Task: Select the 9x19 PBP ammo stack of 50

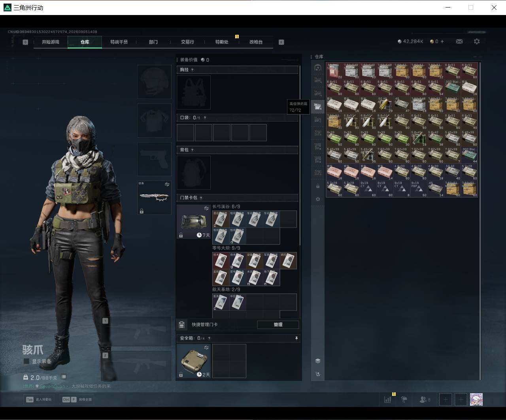Action: click(419, 188)
